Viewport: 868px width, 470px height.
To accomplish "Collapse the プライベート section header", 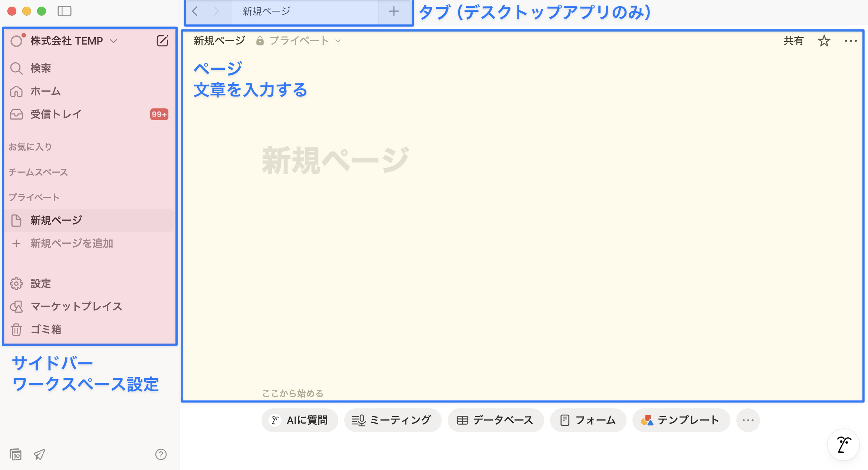I will [34, 198].
